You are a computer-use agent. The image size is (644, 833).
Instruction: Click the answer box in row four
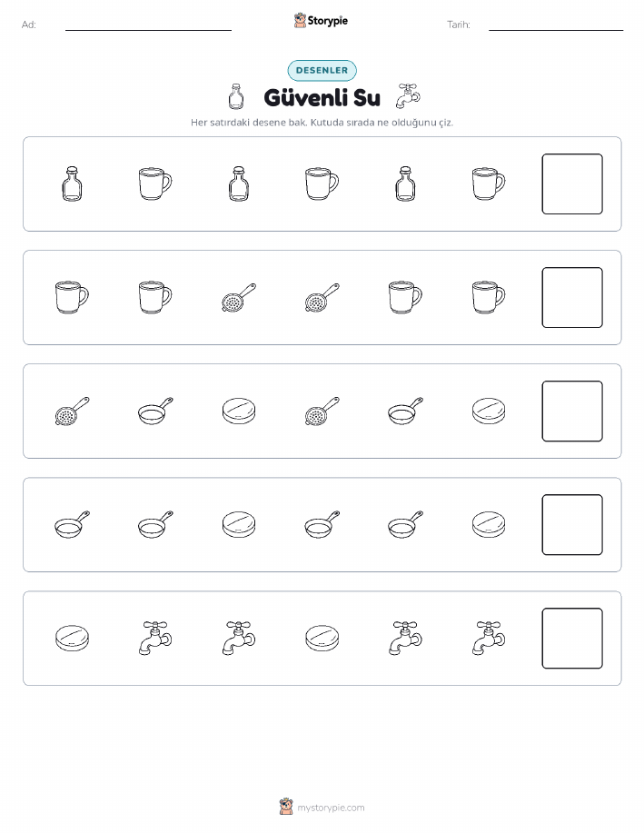[x=572, y=525]
